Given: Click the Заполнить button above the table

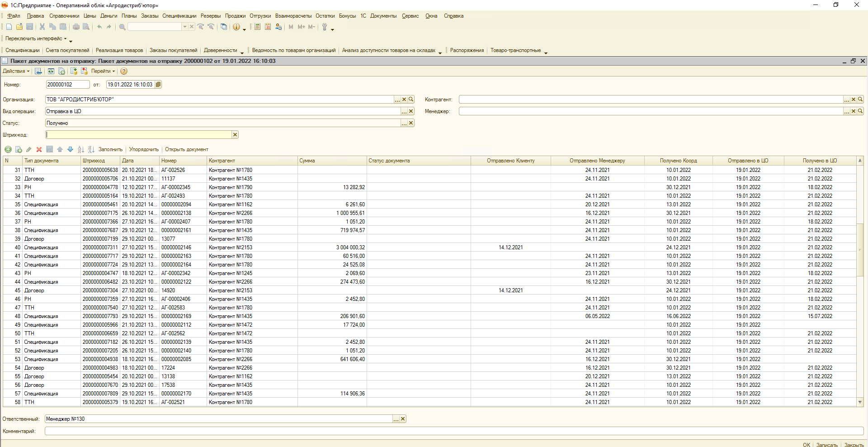Looking at the screenshot, I should [x=110, y=150].
